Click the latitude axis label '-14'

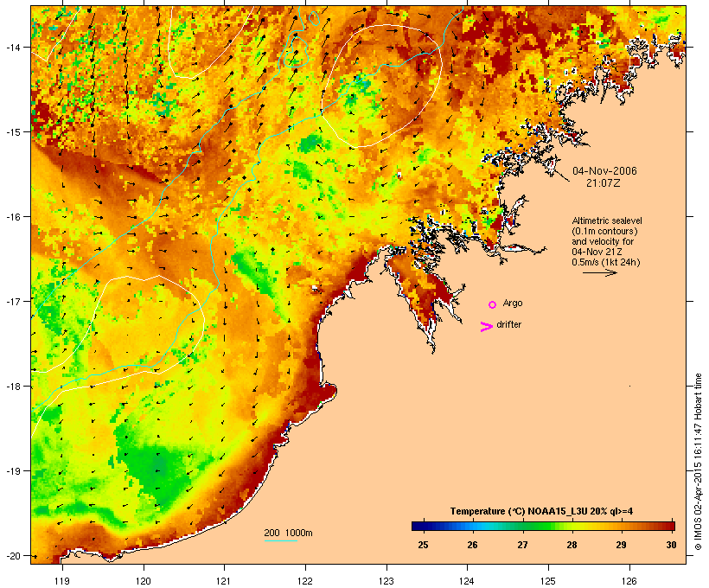point(12,47)
